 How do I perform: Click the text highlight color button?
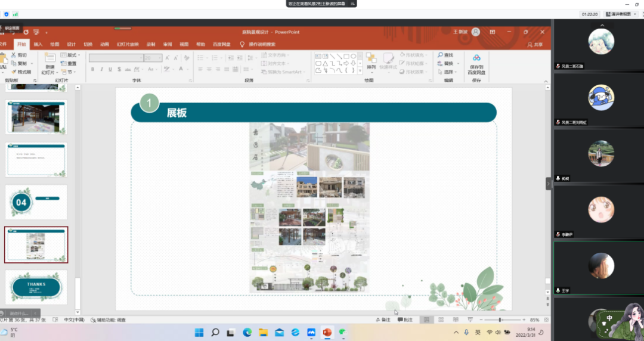click(167, 69)
